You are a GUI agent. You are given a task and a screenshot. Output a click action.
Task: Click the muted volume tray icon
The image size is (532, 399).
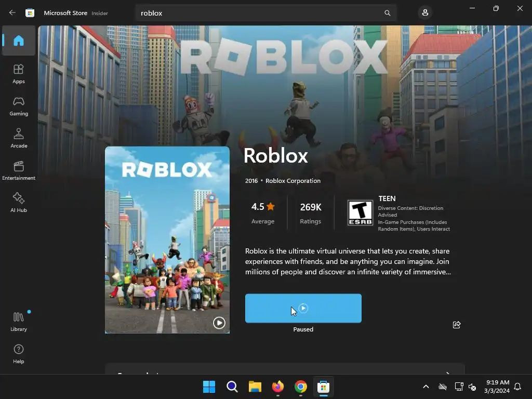472,387
